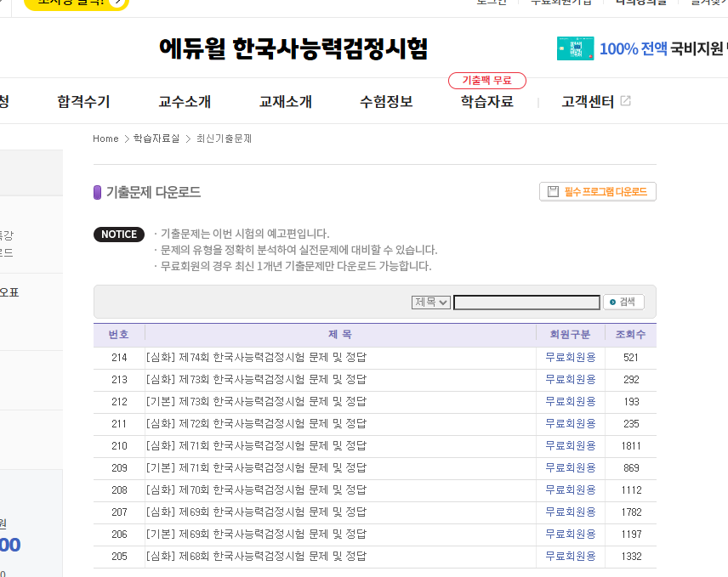Open [심화] 제70회 한국사능력검정시험 post
Image resolution: width=728 pixels, height=577 pixels.
(x=256, y=490)
